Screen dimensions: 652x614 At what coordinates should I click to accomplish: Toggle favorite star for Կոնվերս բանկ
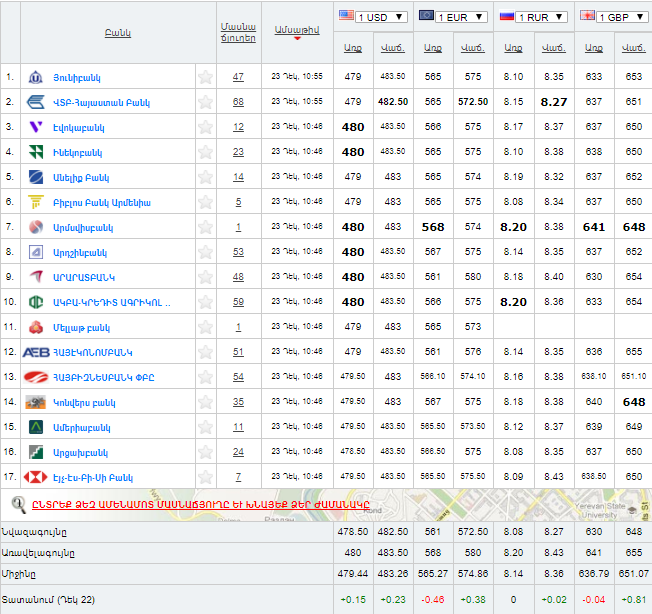coord(205,402)
